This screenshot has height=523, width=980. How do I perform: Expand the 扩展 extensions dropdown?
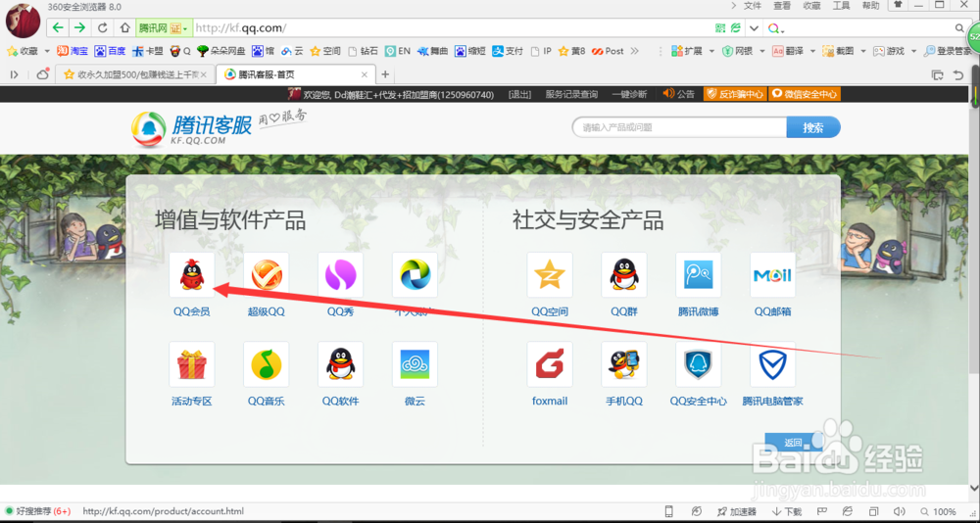point(711,51)
